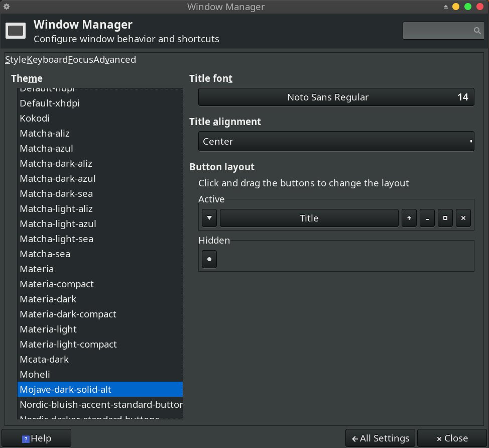489x448 pixels.
Task: Switch to the Focus tab
Action: [80, 60]
